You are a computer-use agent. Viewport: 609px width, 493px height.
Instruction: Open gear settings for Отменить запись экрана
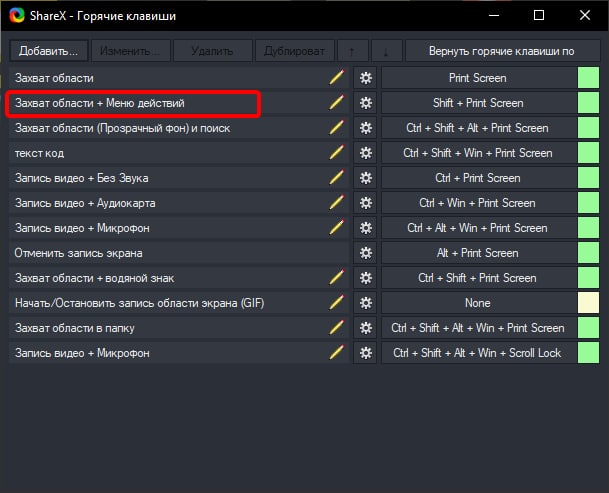pos(365,253)
